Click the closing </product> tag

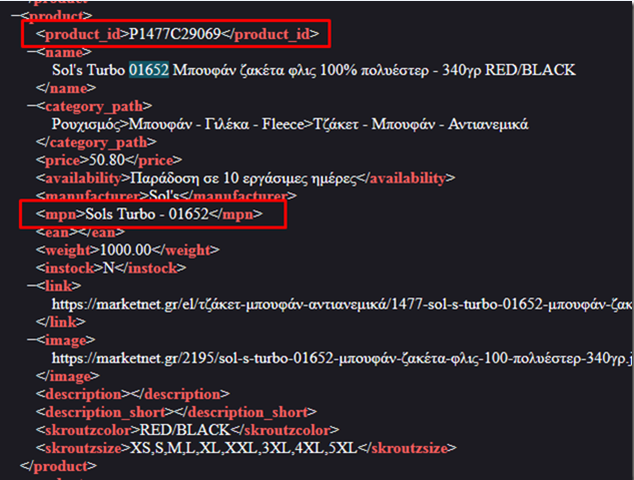pyautogui.click(x=59, y=466)
